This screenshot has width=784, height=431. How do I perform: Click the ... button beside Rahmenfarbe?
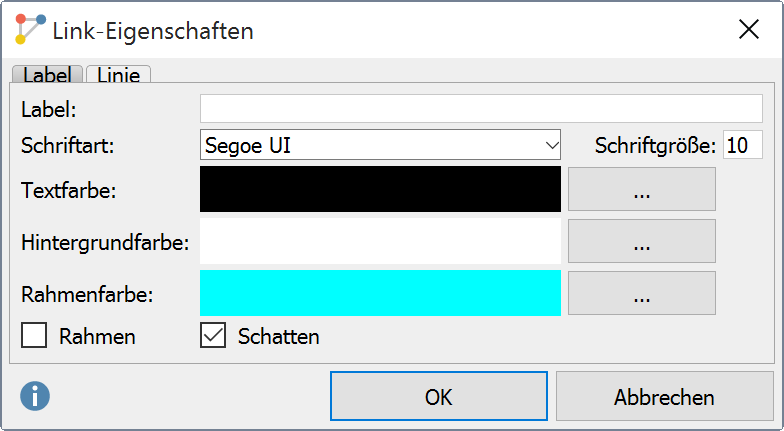(x=642, y=293)
